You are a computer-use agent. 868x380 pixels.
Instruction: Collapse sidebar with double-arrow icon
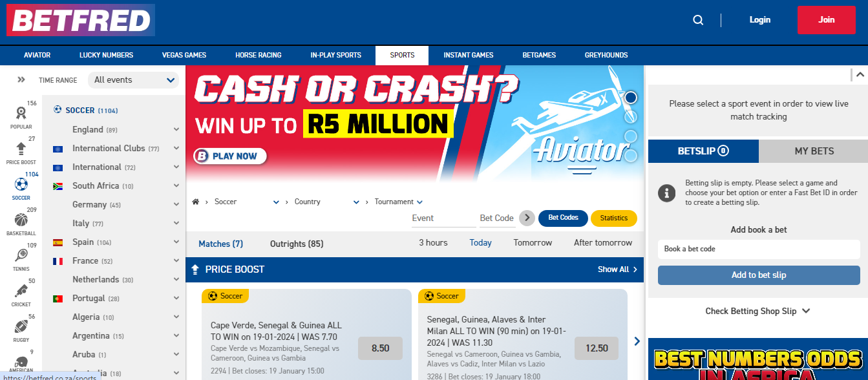(21, 79)
